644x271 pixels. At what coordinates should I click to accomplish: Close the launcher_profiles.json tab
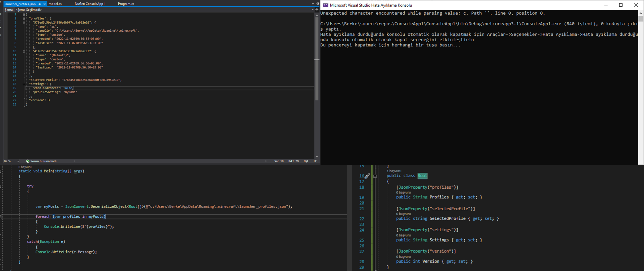coord(45,4)
